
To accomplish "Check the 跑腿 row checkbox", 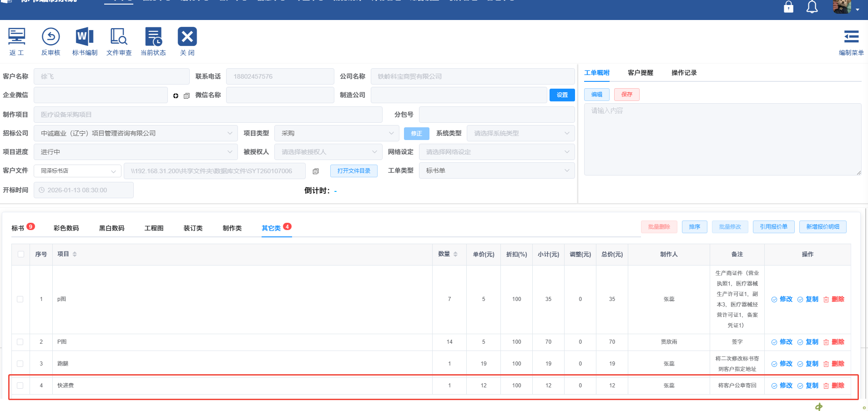I will pyautogui.click(x=20, y=364).
